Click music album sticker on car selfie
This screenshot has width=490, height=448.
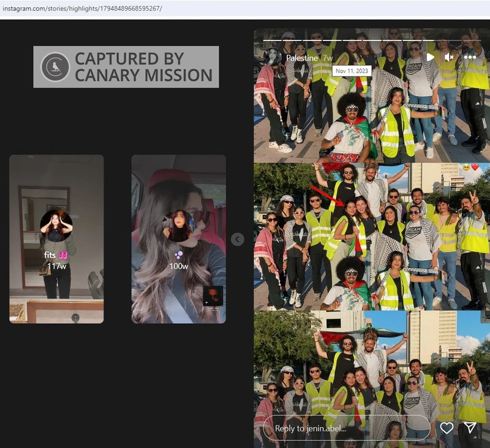(x=213, y=296)
